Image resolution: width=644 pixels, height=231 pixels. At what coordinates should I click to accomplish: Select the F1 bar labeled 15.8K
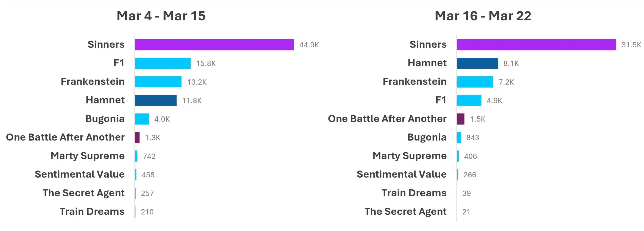point(163,63)
